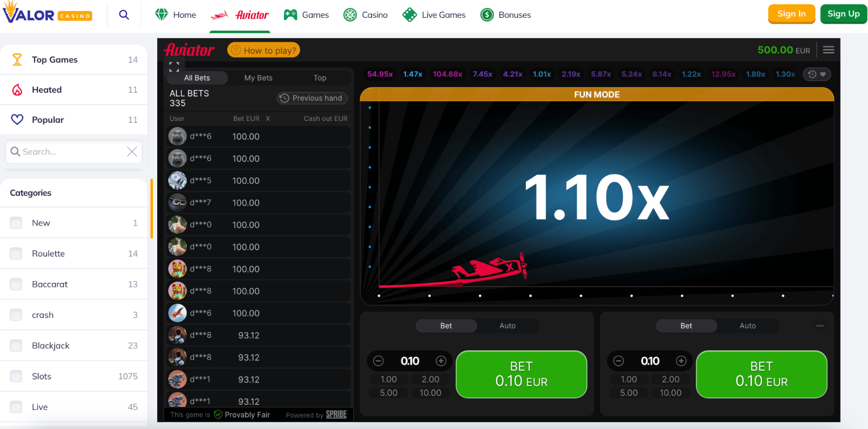Click the d***7 sunglasses avatar
The width and height of the screenshot is (868, 429).
pyautogui.click(x=178, y=203)
